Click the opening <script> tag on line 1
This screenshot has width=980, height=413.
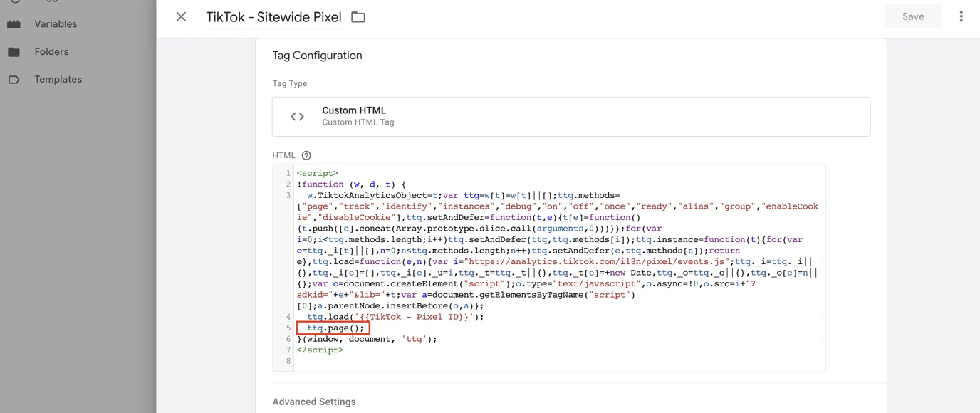(318, 173)
